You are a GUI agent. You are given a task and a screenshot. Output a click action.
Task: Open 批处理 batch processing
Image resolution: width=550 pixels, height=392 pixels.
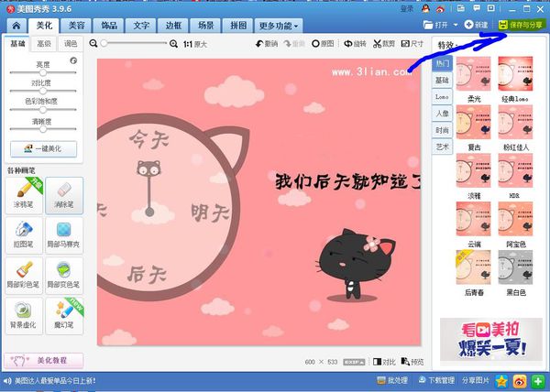click(392, 380)
